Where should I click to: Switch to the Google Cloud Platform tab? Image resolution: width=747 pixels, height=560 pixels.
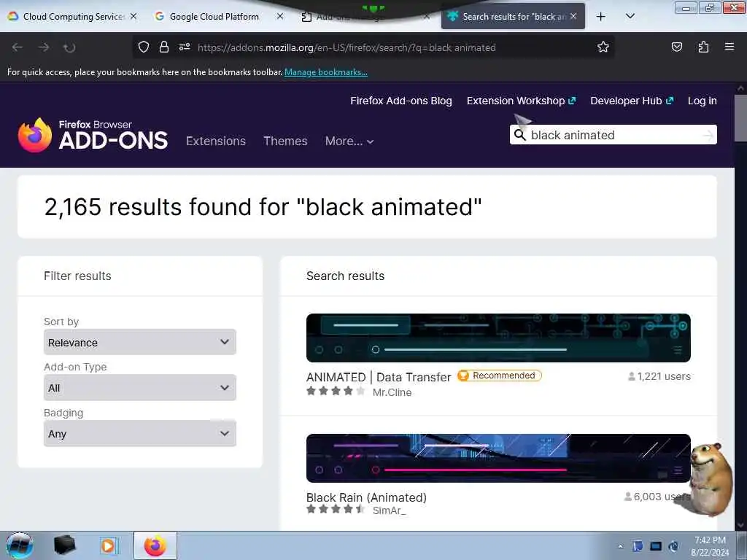(x=219, y=17)
